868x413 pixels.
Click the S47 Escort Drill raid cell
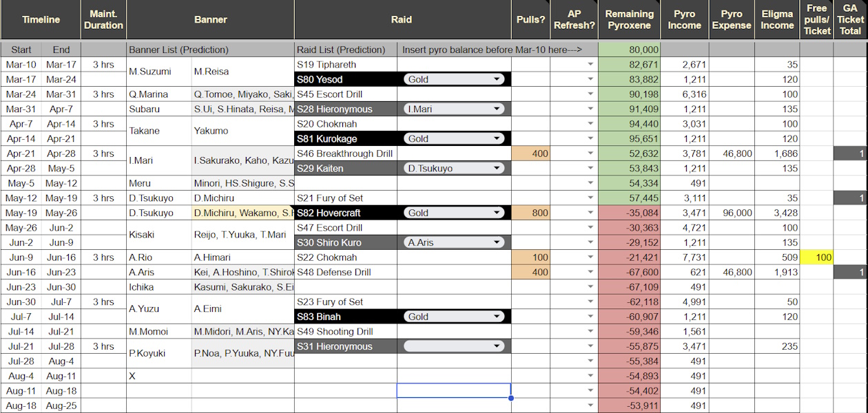[x=346, y=228]
